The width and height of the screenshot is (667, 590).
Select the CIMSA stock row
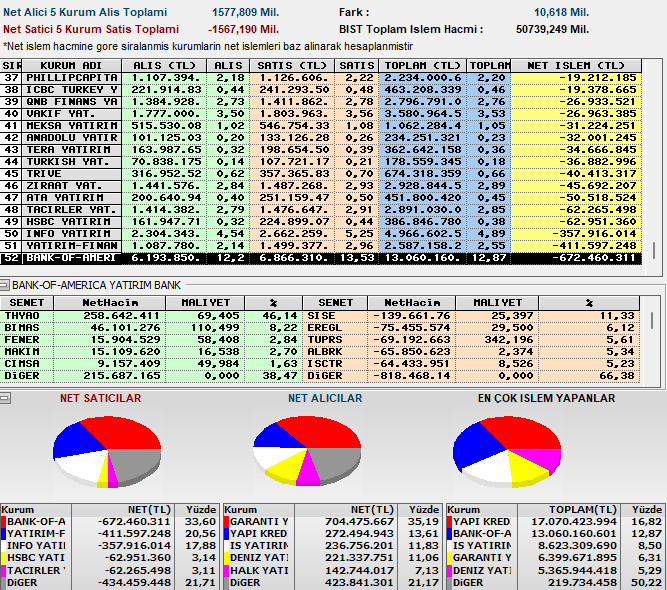click(151, 364)
